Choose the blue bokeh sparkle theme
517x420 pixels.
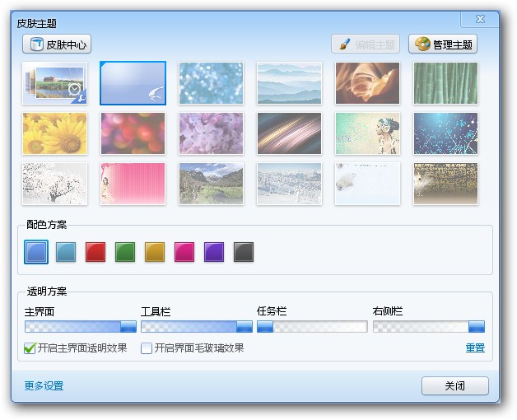click(x=211, y=83)
